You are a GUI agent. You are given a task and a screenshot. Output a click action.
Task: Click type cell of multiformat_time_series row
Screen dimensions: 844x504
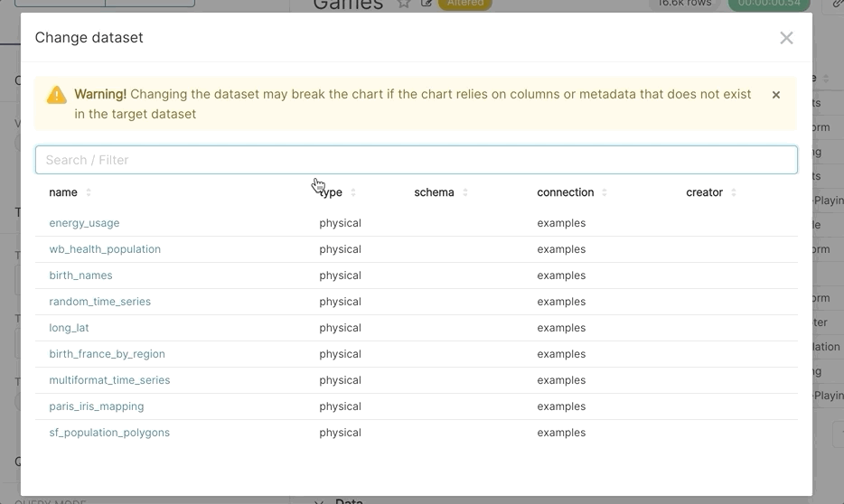click(x=340, y=380)
